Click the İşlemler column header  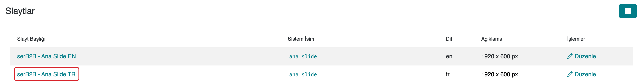tap(576, 39)
